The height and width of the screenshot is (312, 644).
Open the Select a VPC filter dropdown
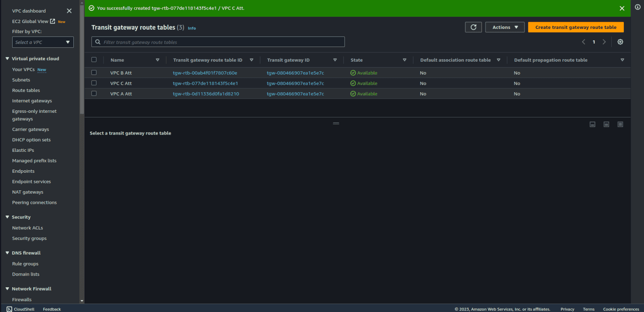[x=43, y=42]
